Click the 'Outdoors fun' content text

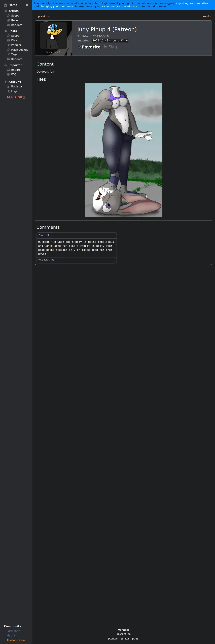tap(45, 72)
